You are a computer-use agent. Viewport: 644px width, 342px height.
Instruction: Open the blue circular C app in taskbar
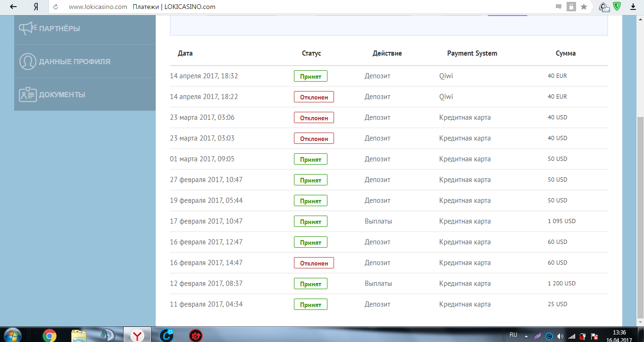[x=167, y=335]
